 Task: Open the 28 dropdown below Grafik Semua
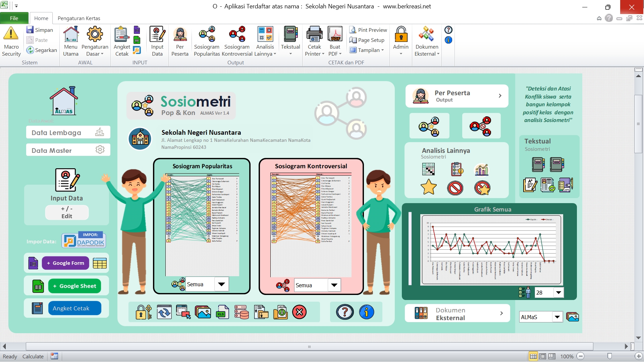(558, 293)
